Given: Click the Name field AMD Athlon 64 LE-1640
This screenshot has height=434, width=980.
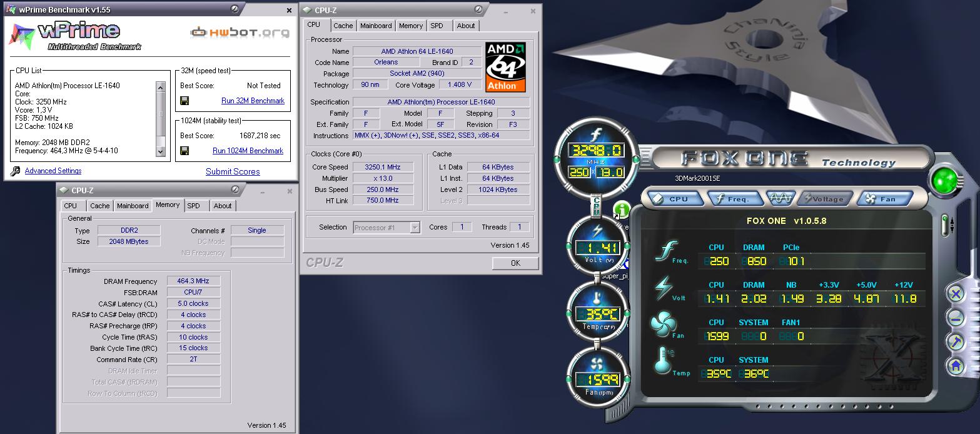Looking at the screenshot, I should 417,51.
